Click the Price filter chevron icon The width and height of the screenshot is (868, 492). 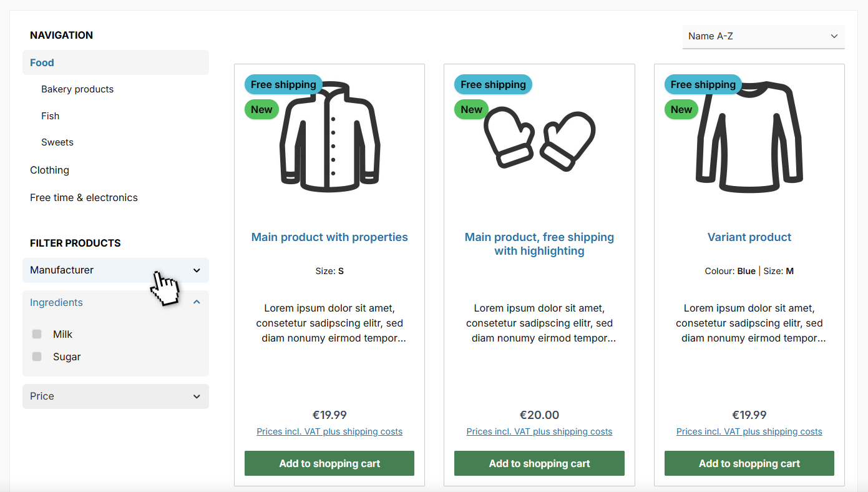(197, 396)
